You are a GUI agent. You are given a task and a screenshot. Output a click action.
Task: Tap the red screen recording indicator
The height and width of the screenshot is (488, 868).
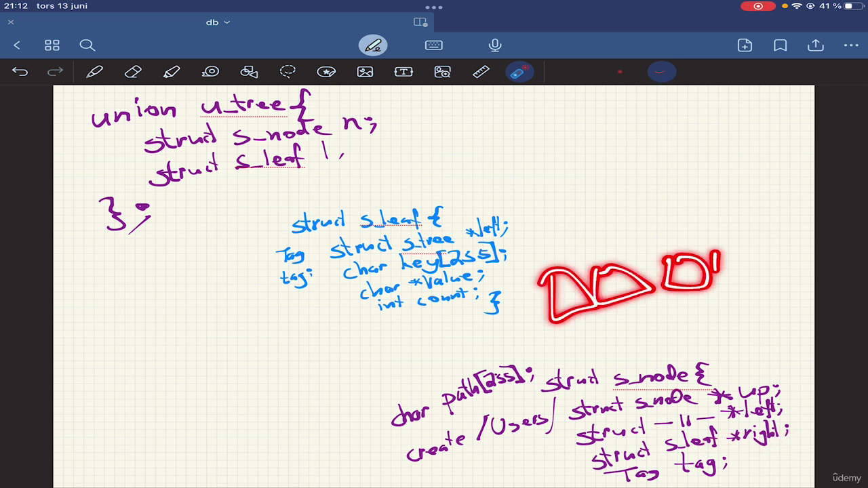pyautogui.click(x=758, y=6)
